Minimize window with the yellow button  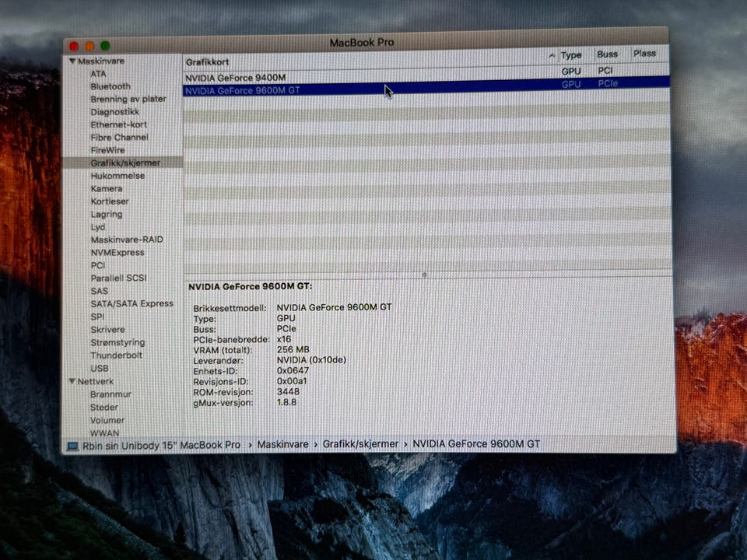pos(89,46)
